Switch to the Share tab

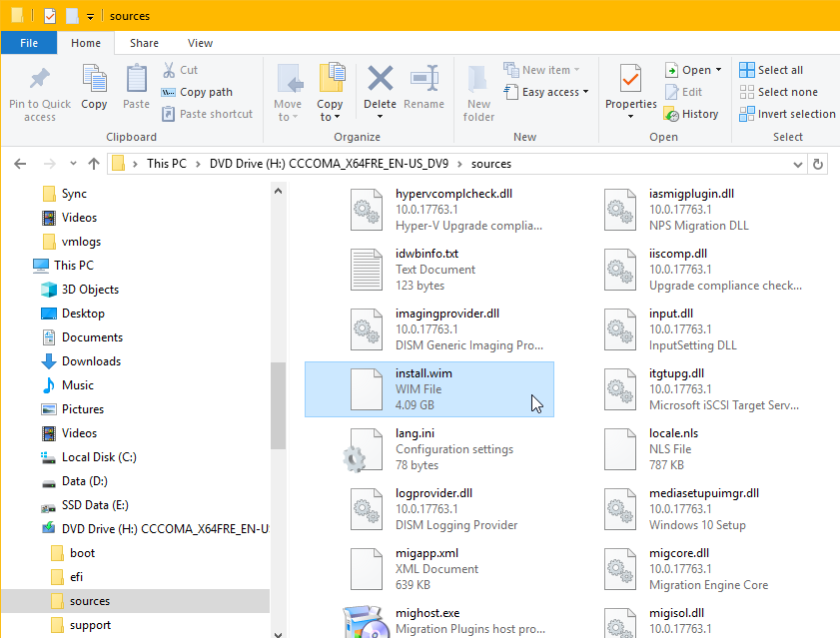coord(144,43)
